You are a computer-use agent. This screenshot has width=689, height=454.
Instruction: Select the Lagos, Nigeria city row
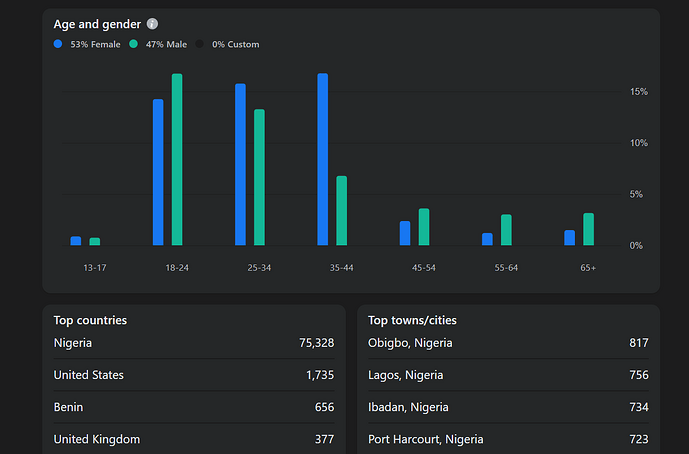coord(508,375)
